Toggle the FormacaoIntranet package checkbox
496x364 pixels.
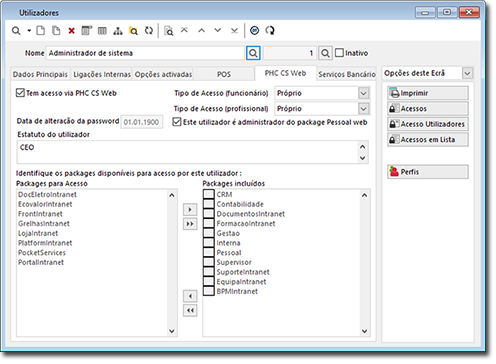(x=209, y=223)
